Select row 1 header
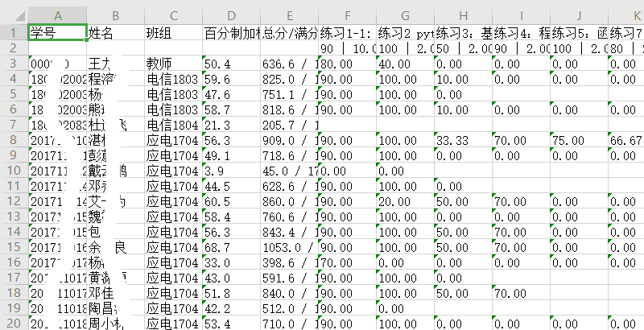 coord(14,32)
